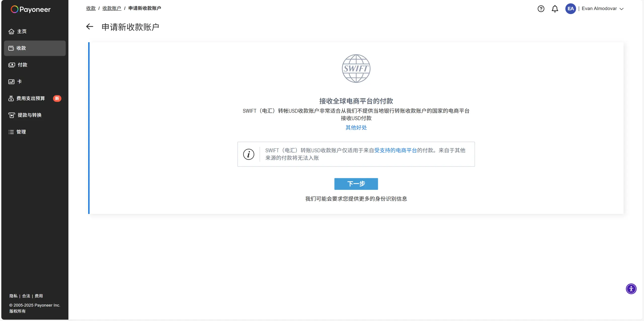
Task: Open 提款与转换 in the sidebar
Action: point(35,115)
